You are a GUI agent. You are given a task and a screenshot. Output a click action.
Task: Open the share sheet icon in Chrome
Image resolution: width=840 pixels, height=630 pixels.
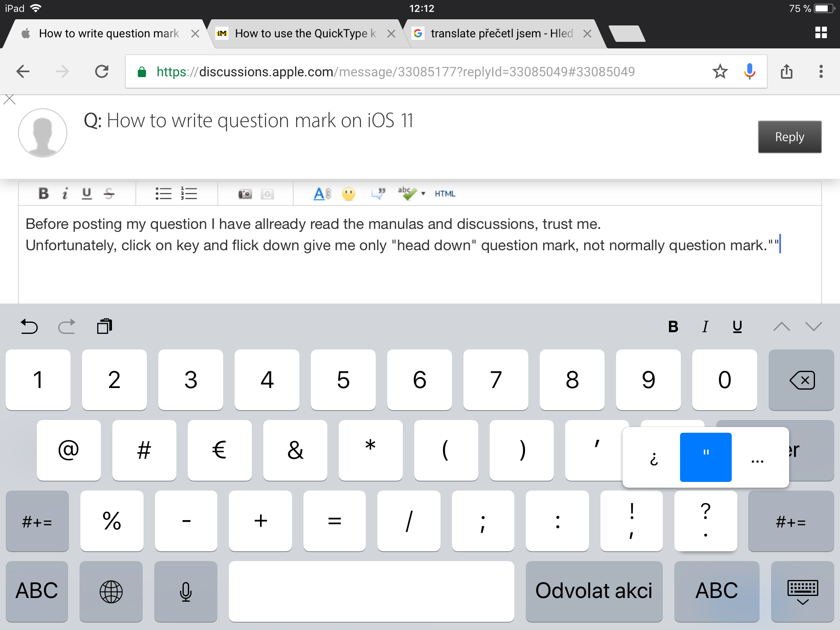pos(786,72)
